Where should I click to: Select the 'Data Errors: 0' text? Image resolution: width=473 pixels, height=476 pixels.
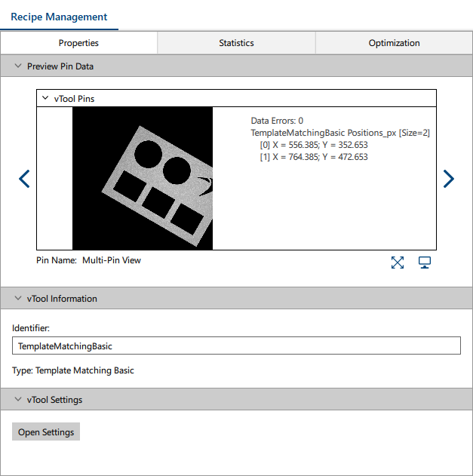(277, 121)
